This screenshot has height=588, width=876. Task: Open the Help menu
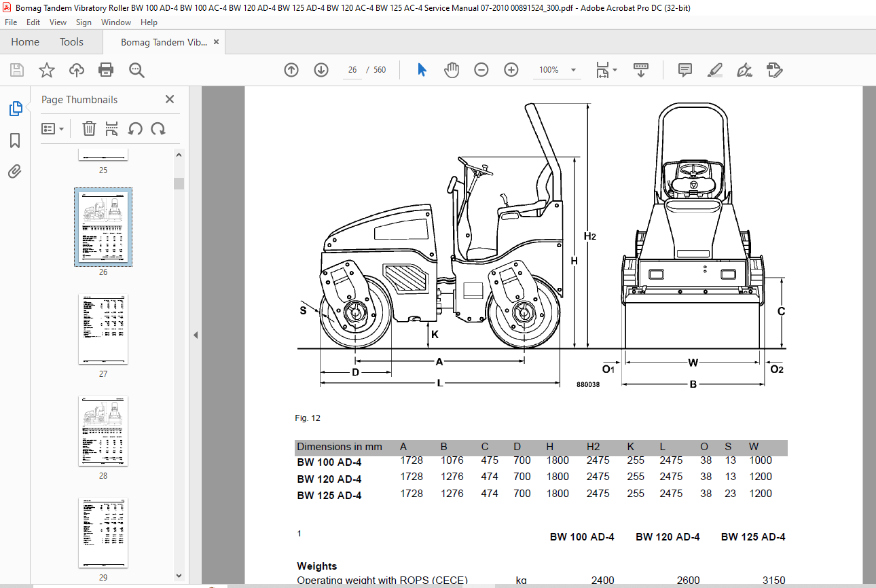coord(149,22)
